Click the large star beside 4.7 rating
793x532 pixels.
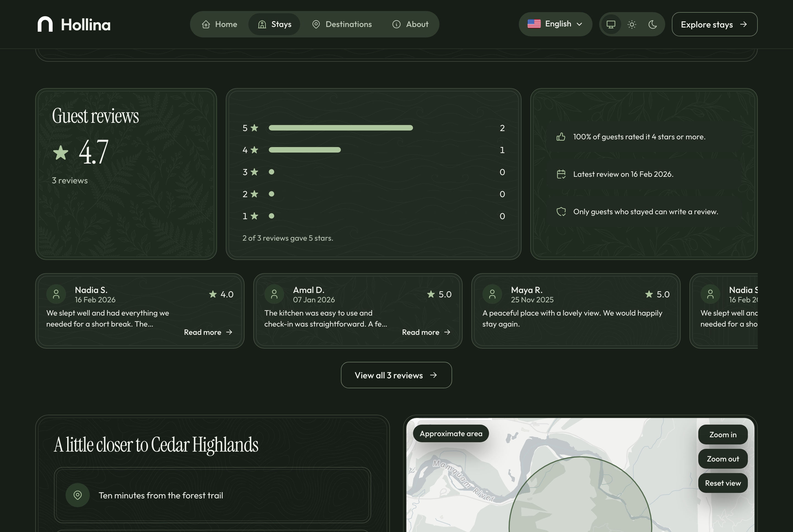pos(61,153)
